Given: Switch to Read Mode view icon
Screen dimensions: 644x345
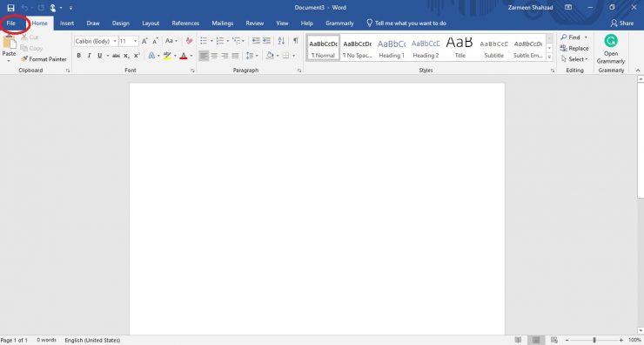Looking at the screenshot, I should 519,340.
